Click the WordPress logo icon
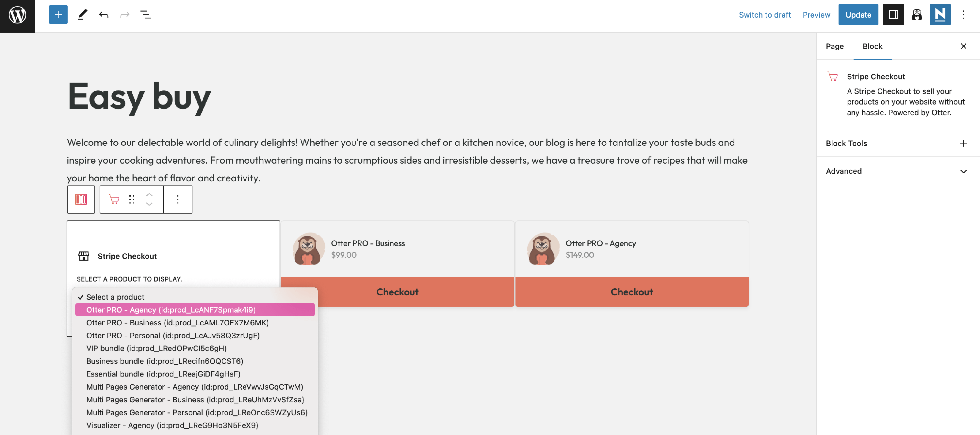Image resolution: width=980 pixels, height=435 pixels. pyautogui.click(x=18, y=15)
